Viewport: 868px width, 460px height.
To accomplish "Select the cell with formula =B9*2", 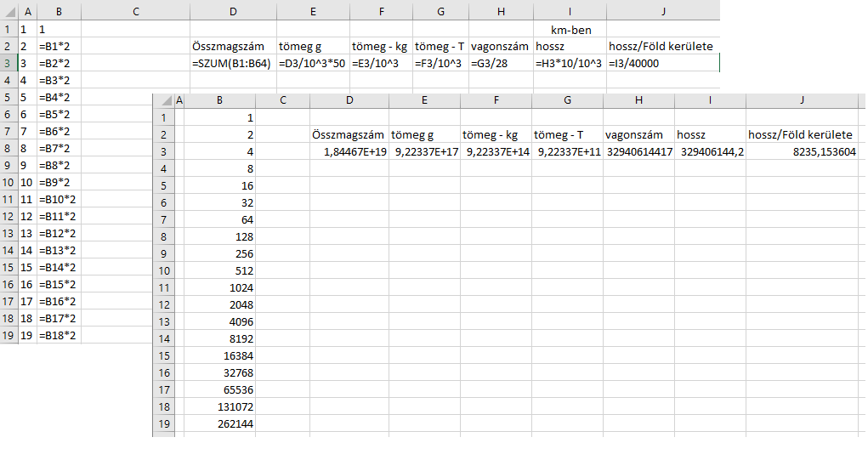I will pos(58,182).
